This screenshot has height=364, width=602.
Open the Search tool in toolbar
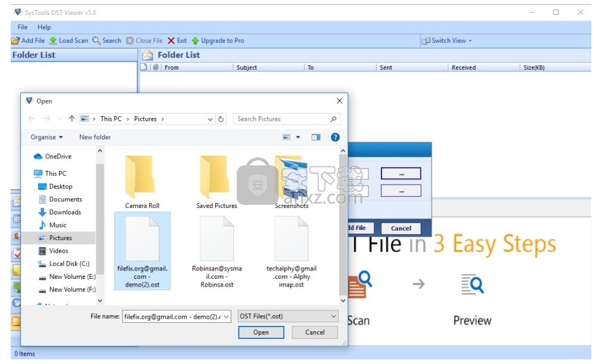pos(107,41)
